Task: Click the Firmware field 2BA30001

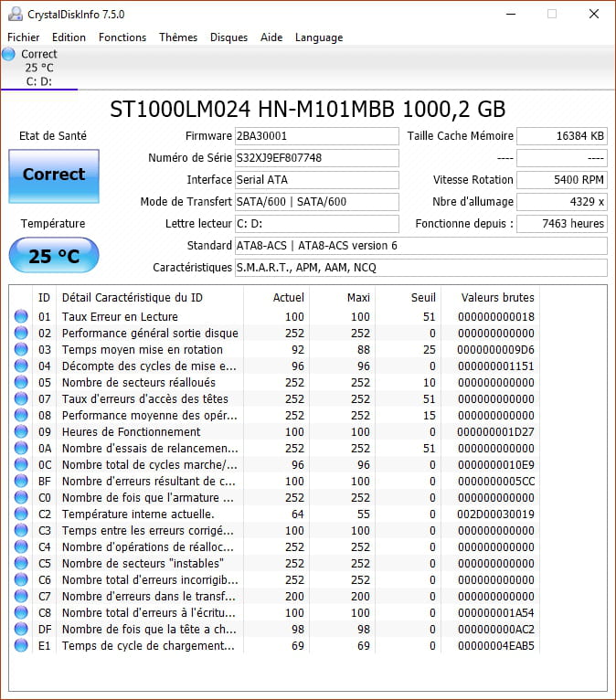Action: pyautogui.click(x=317, y=136)
